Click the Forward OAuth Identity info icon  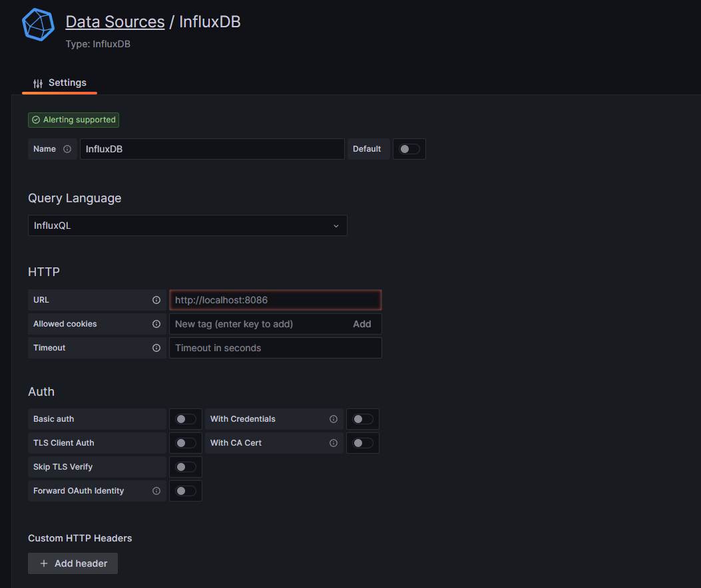[156, 491]
